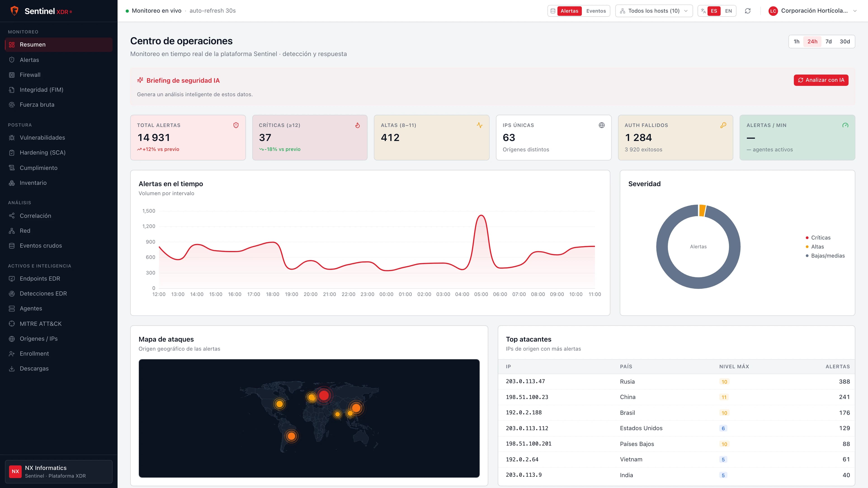Open Fuerza bruta in the sidebar

[x=59, y=105]
